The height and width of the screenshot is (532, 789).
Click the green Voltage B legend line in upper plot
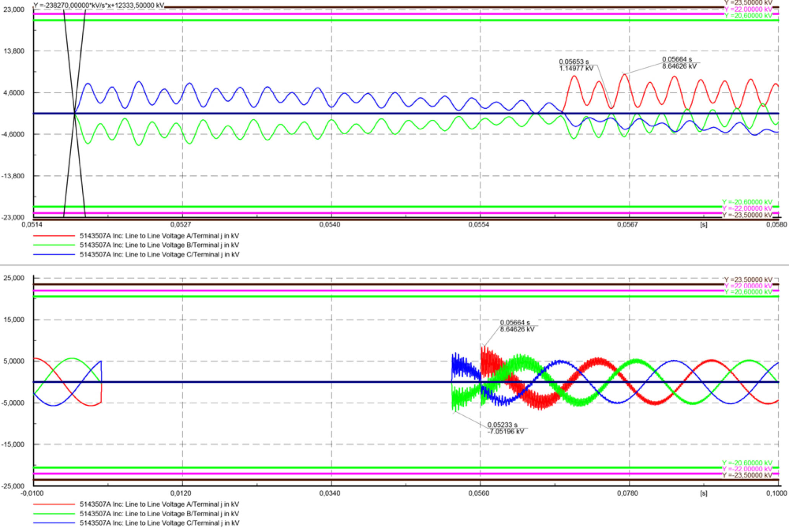54,245
